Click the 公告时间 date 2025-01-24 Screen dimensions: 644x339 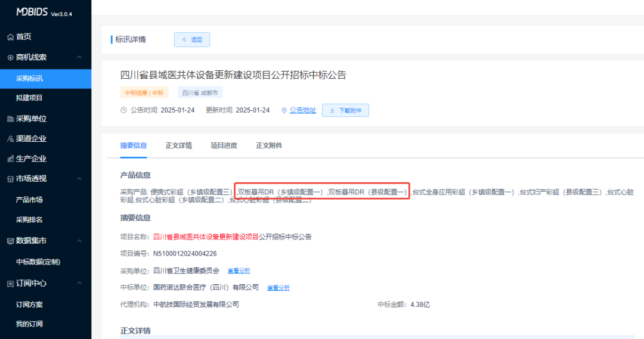[x=178, y=110]
